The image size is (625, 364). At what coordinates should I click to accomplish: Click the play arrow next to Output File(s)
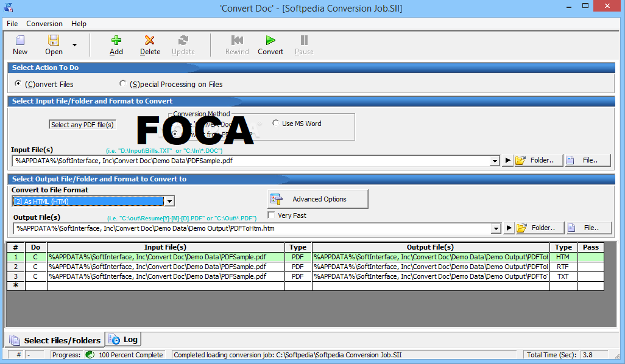[x=509, y=228]
